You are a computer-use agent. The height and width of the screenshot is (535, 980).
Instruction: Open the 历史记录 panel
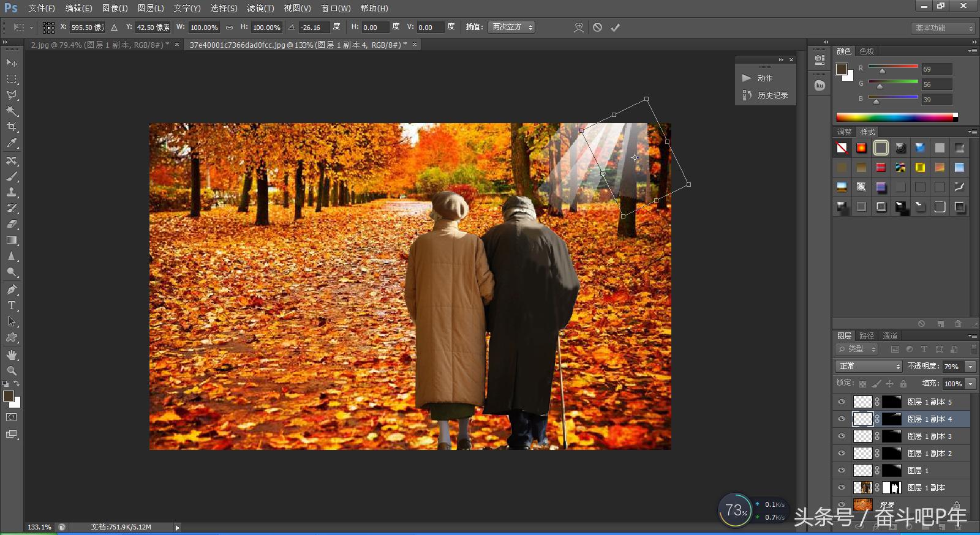(772, 95)
